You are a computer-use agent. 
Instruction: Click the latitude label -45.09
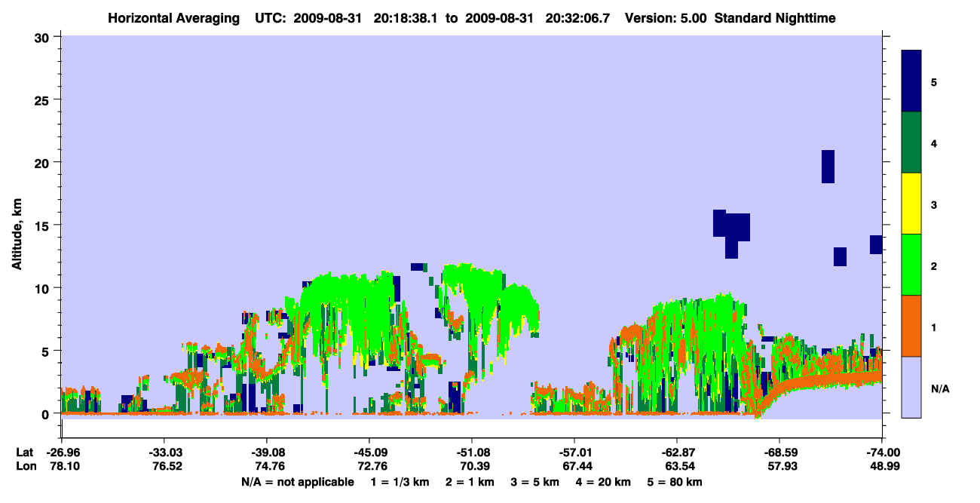click(369, 452)
